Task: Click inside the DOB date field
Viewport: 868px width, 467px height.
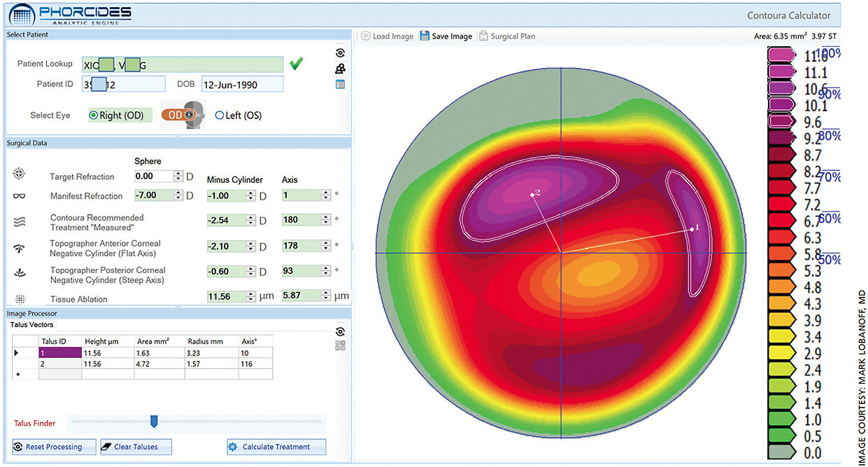Action: pyautogui.click(x=241, y=83)
